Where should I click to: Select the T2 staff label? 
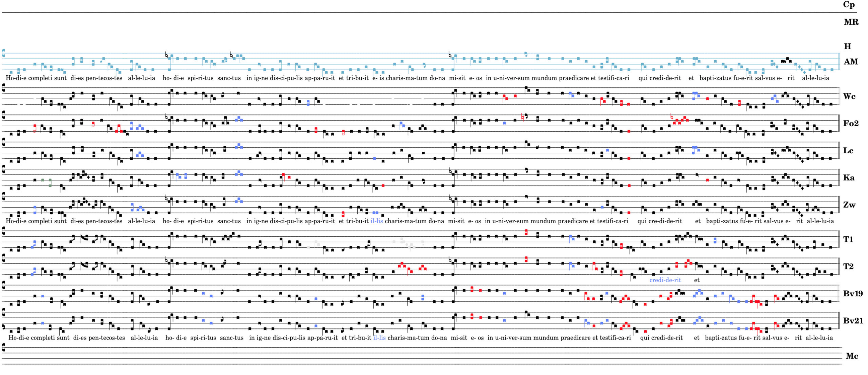coord(849,267)
